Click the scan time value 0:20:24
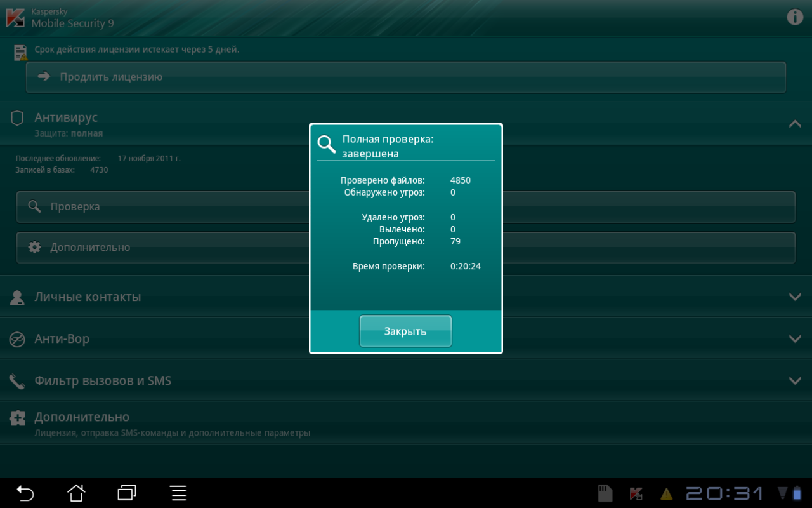Screen dimensions: 812x508 point(466,266)
